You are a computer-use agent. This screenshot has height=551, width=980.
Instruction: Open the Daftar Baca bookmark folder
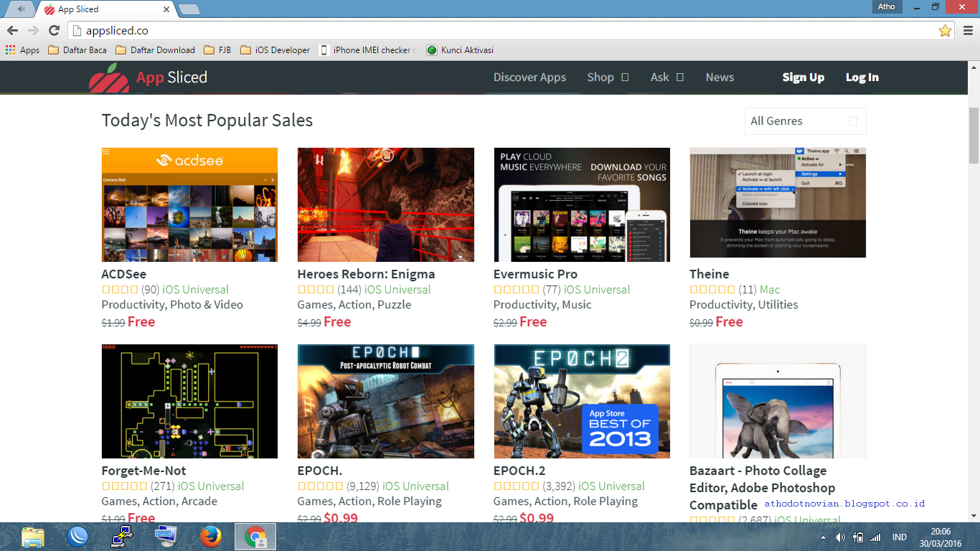77,50
